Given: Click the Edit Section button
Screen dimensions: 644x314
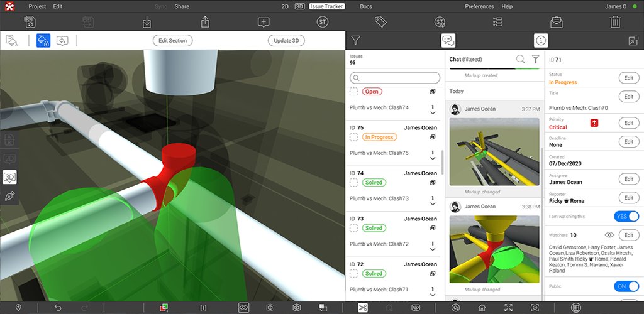Looking at the screenshot, I should (x=172, y=41).
